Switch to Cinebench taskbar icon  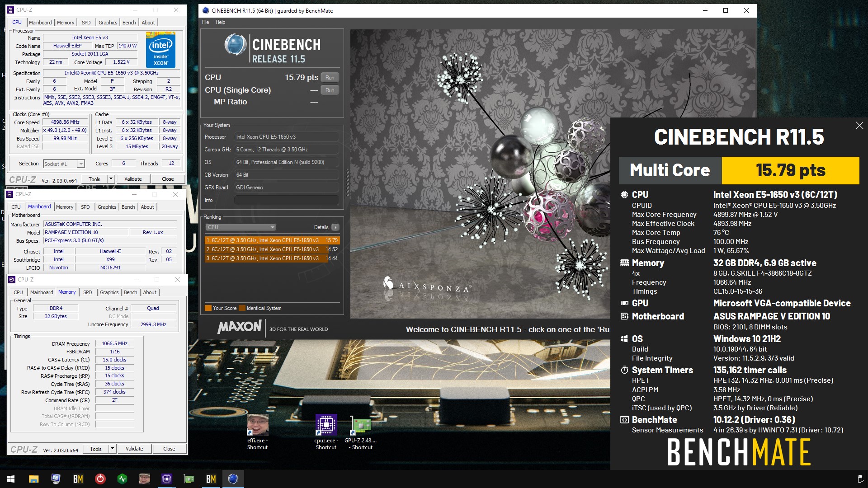pos(233,479)
